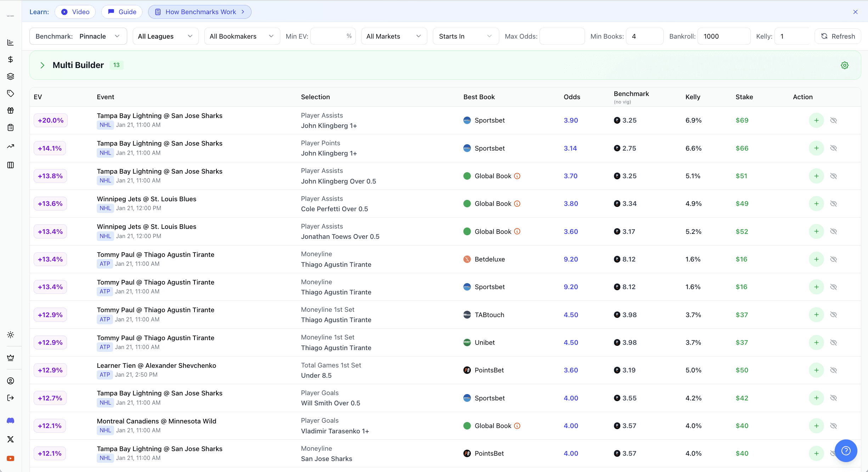Screen dimensions: 868x472
Task: Click the Bankroll input field
Action: 723,36
